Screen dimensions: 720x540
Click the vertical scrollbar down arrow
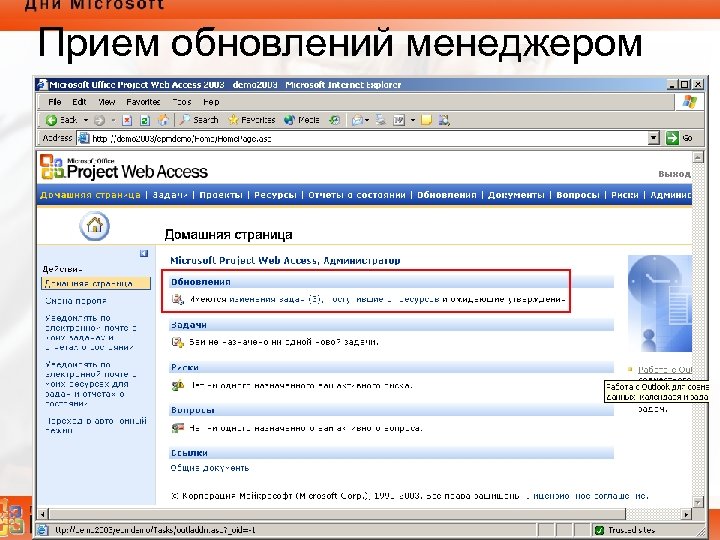tap(698, 502)
